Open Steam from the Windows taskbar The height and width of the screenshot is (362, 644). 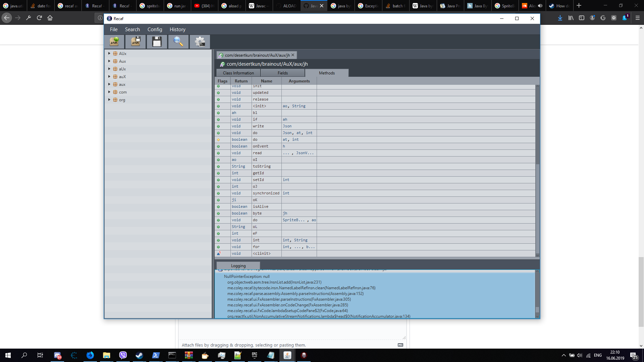139,355
